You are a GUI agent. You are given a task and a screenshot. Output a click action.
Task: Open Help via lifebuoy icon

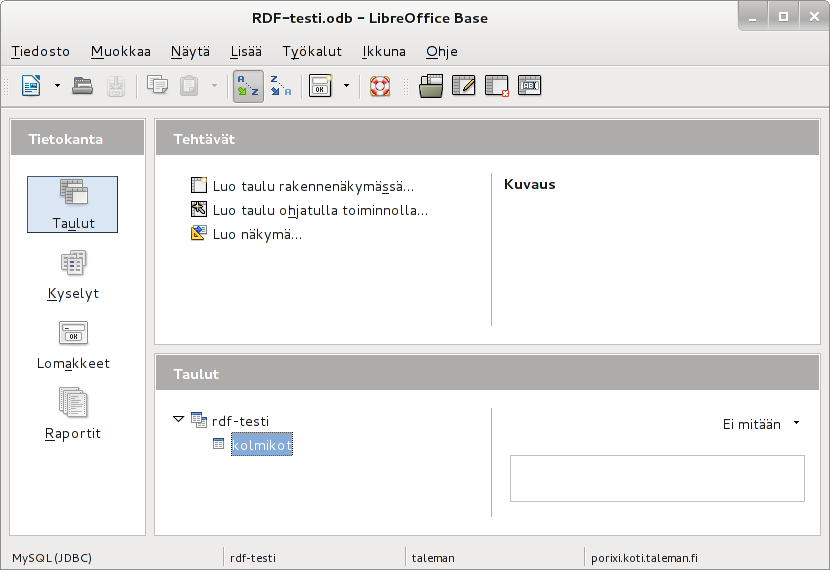[x=380, y=86]
